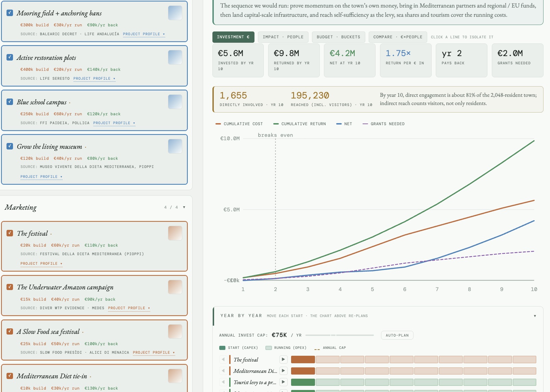Collapse the Year by Year panel
Image resolution: width=550 pixels, height=392 pixels.
coord(535,316)
